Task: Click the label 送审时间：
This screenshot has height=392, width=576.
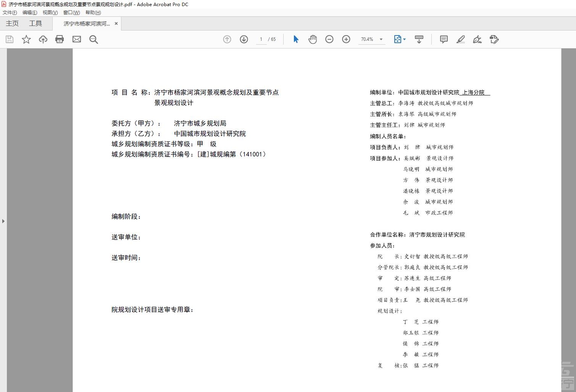Action: coord(126,258)
